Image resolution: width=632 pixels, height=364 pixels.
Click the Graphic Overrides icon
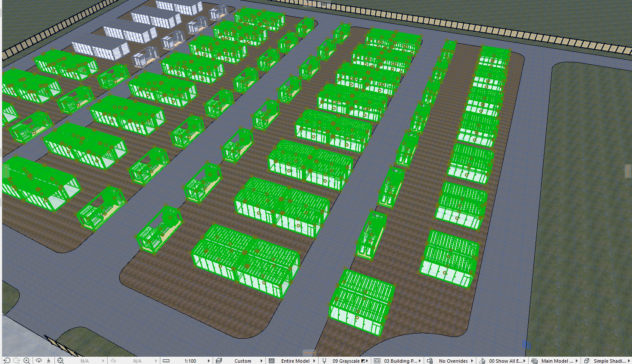(430, 361)
